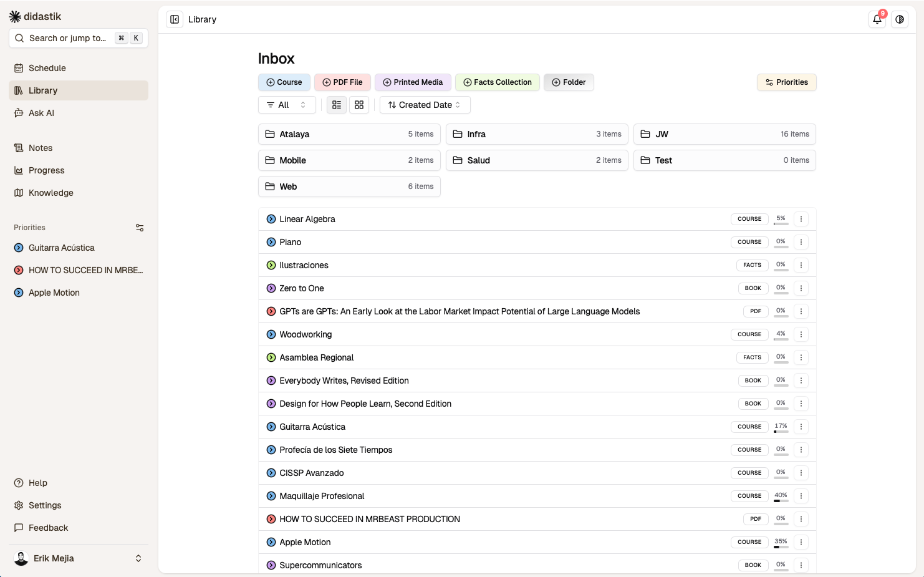
Task: Open Settings in the sidebar
Action: 79,505
